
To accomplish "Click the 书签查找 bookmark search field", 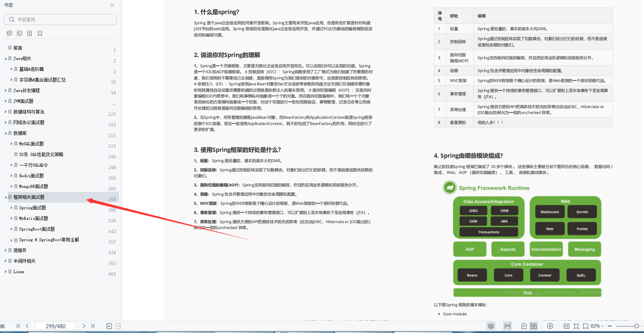I will coord(60,19).
